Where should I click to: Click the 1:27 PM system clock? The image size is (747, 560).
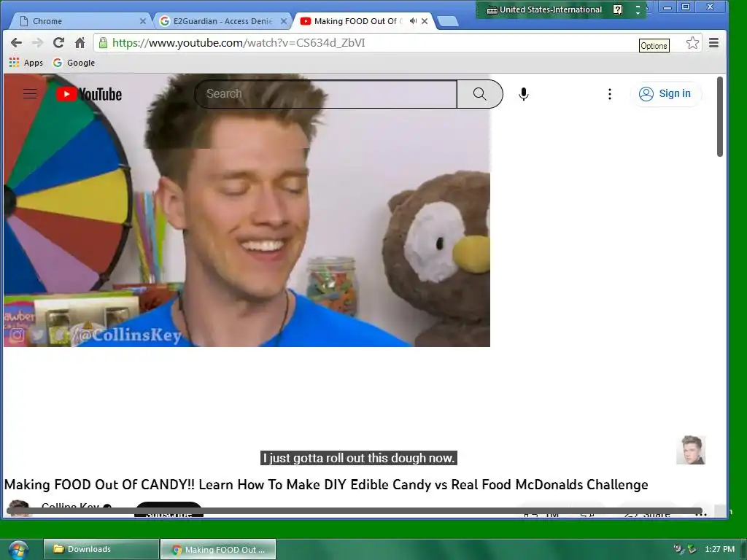[719, 550]
